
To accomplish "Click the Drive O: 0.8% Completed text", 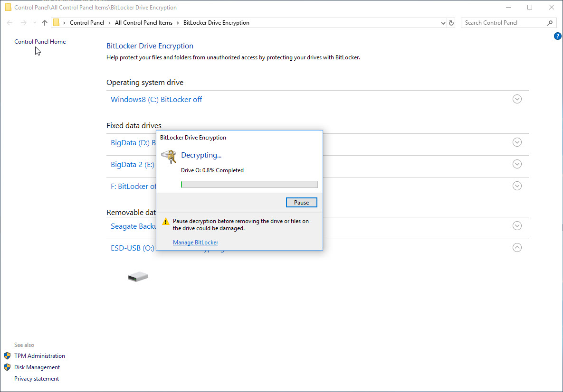I will pyautogui.click(x=212, y=170).
